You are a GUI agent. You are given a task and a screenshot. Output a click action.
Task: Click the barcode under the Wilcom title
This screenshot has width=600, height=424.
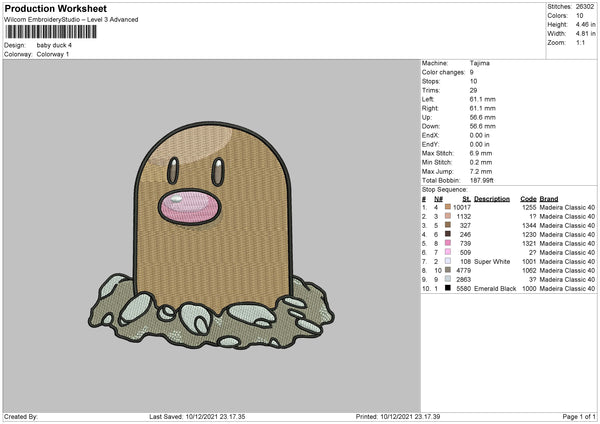51,32
